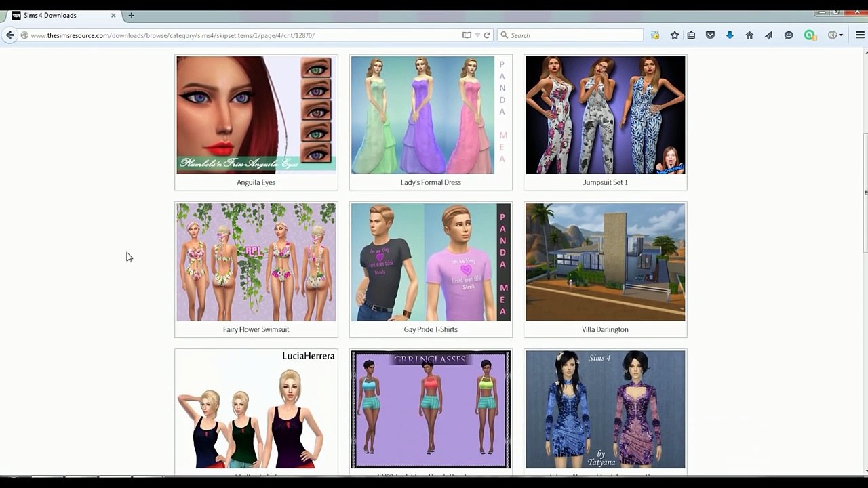Click the green circular extension icon

[x=810, y=35]
